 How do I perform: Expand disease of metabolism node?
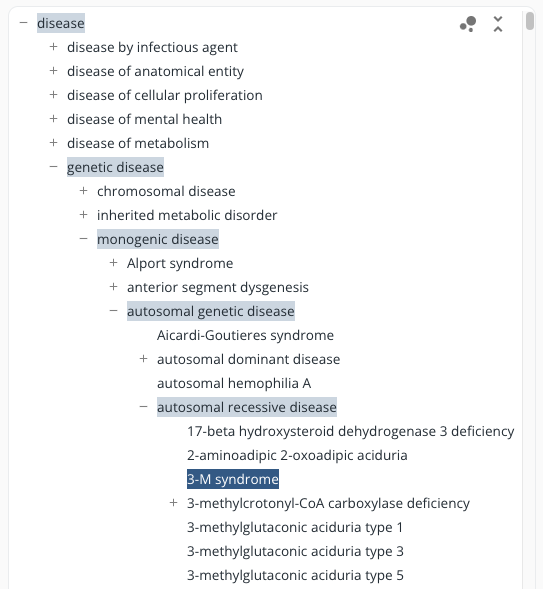[53, 143]
